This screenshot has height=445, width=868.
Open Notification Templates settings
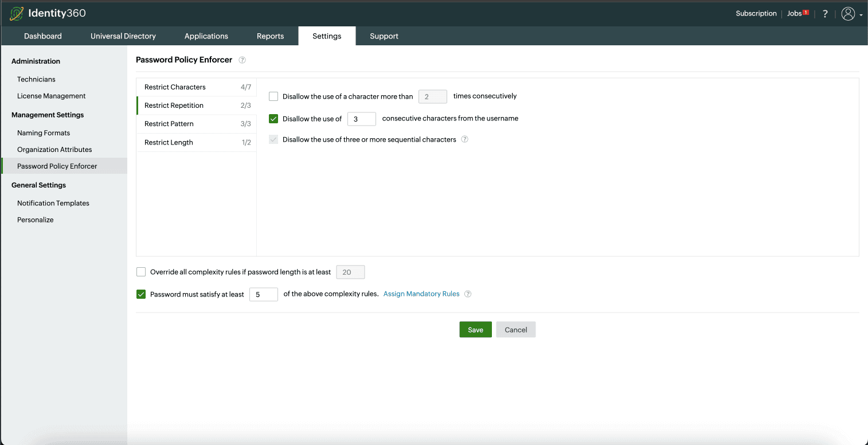point(53,203)
